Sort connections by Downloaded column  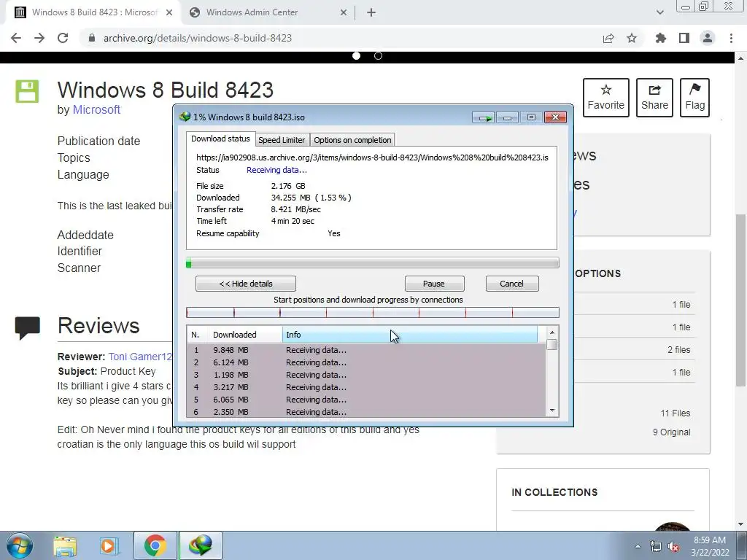click(245, 335)
